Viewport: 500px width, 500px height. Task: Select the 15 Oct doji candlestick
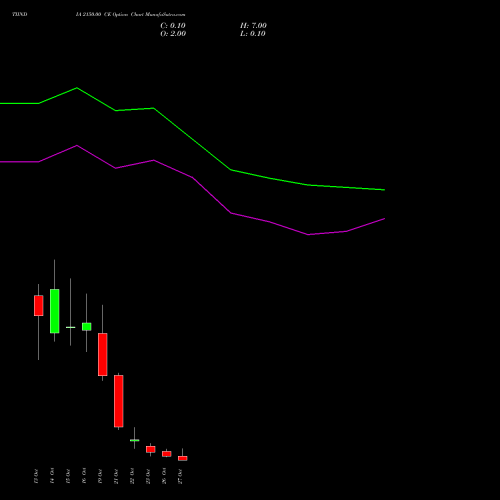(70, 327)
